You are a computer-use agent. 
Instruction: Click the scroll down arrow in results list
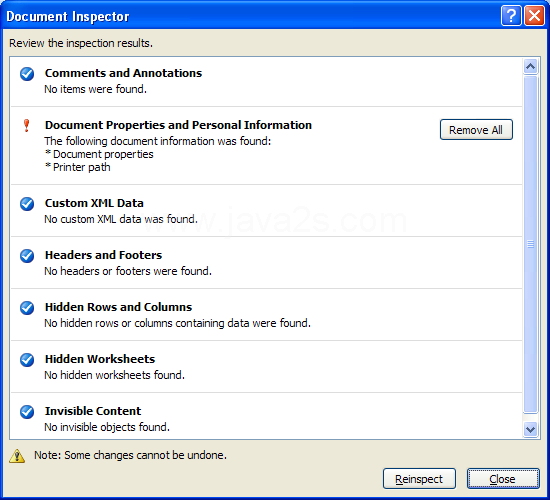tap(530, 429)
